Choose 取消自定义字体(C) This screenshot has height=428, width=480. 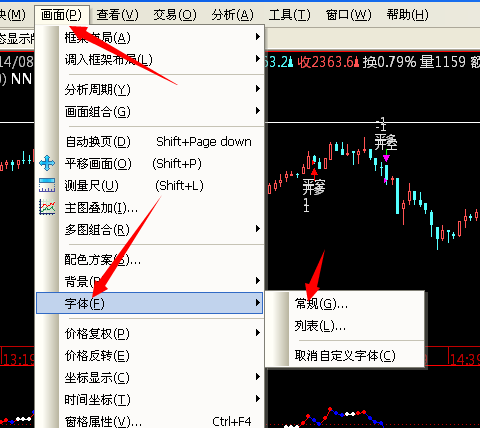click(x=345, y=356)
